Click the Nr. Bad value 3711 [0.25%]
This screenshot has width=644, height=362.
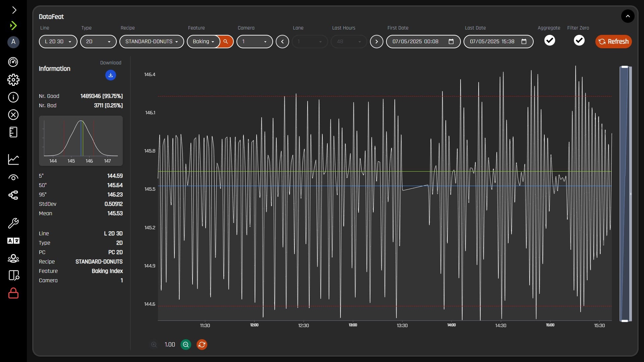[x=108, y=106]
